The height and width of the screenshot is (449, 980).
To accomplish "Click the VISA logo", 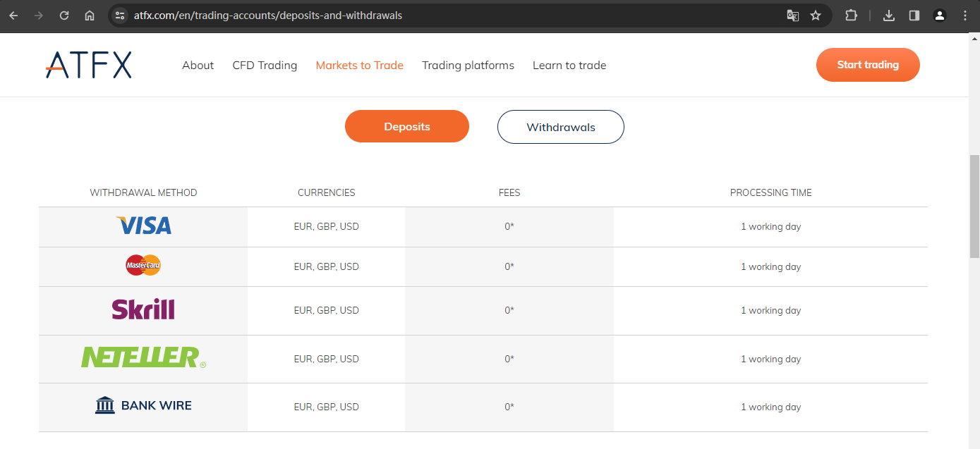I will (x=143, y=226).
